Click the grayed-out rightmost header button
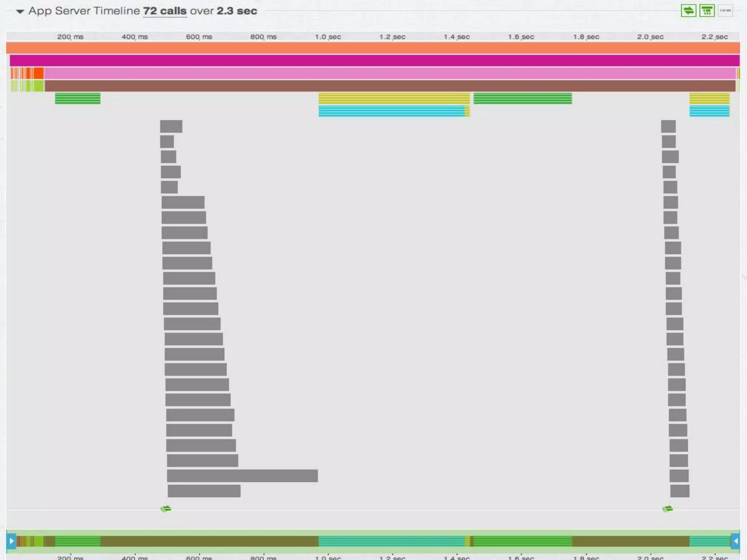 coord(725,11)
